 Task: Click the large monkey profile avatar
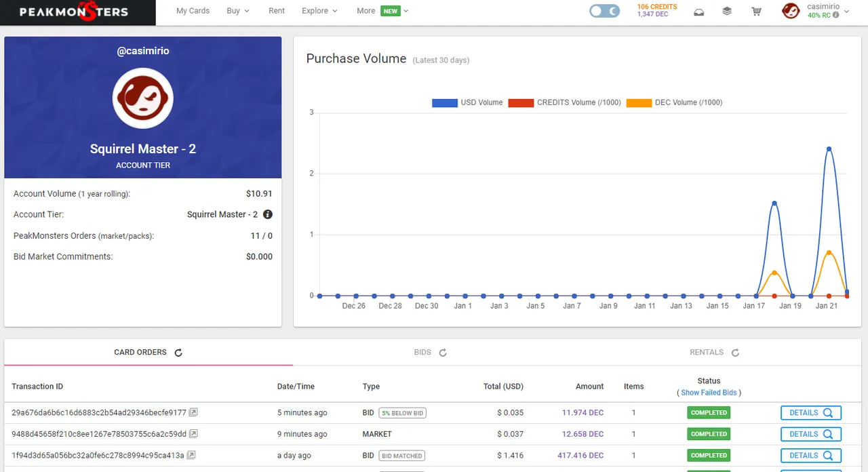pyautogui.click(x=143, y=98)
